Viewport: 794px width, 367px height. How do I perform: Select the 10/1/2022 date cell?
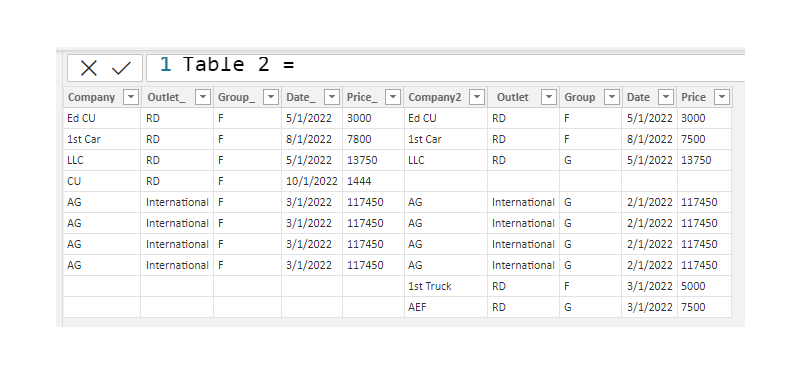[312, 181]
